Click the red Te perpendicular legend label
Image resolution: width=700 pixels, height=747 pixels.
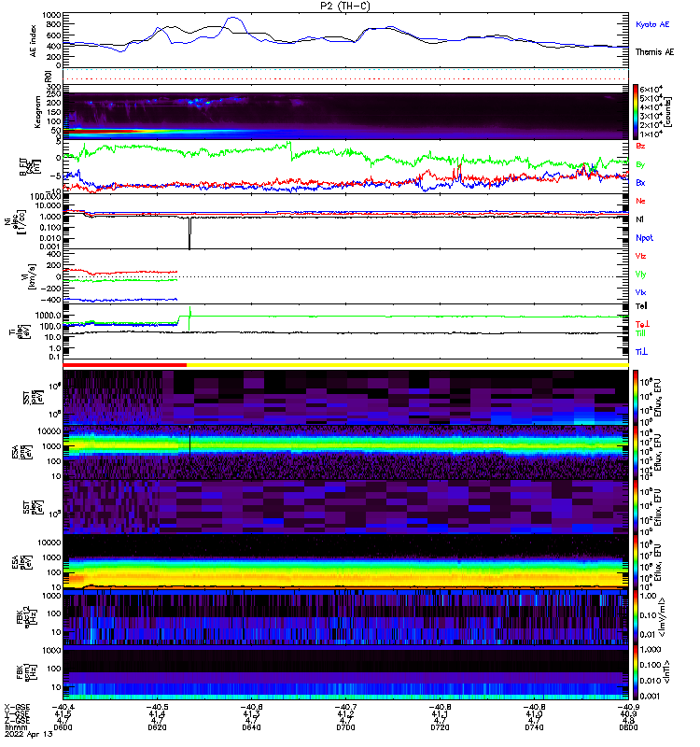[642, 324]
